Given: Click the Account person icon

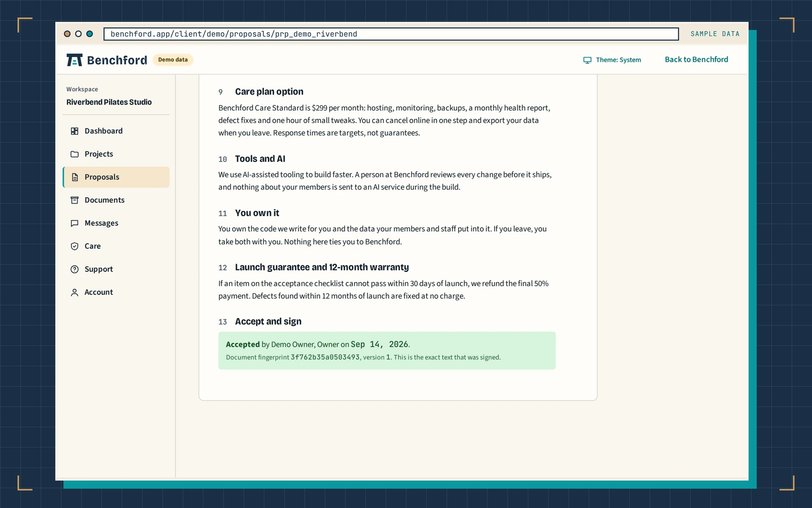Looking at the screenshot, I should tap(74, 293).
